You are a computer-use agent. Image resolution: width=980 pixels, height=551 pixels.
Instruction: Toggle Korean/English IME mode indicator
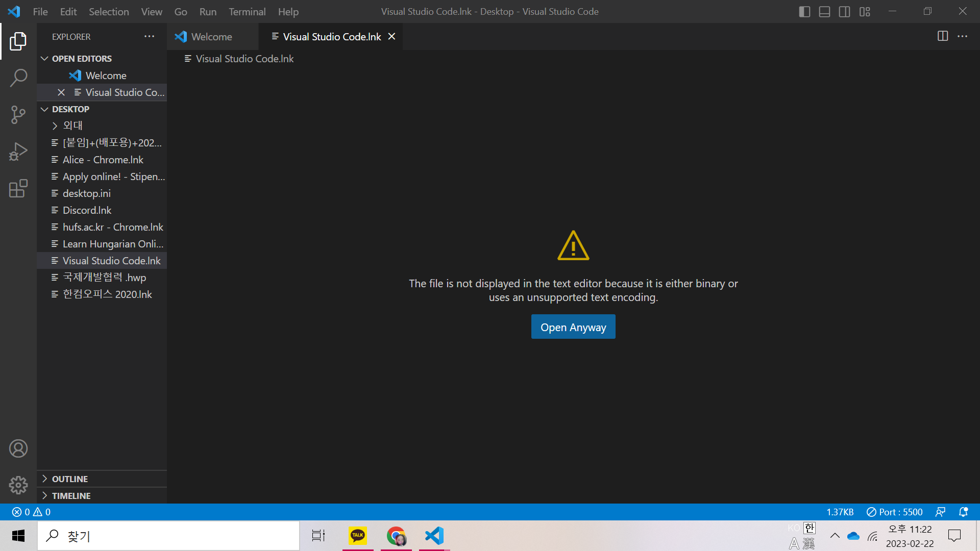tap(810, 528)
